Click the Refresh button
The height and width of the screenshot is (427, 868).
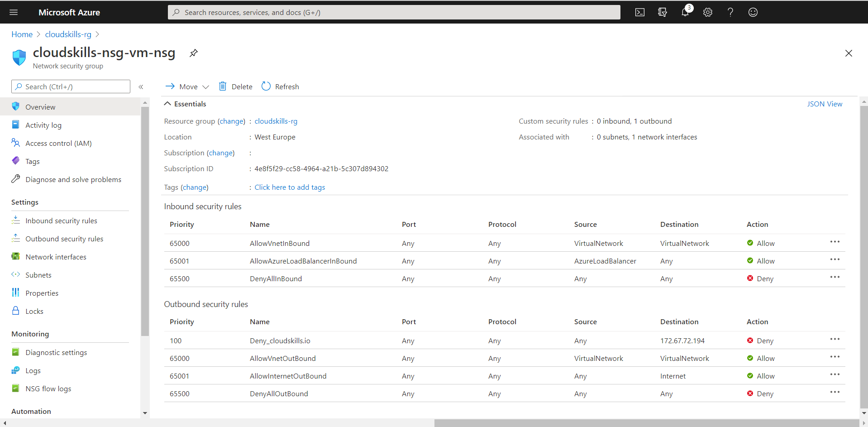(280, 86)
